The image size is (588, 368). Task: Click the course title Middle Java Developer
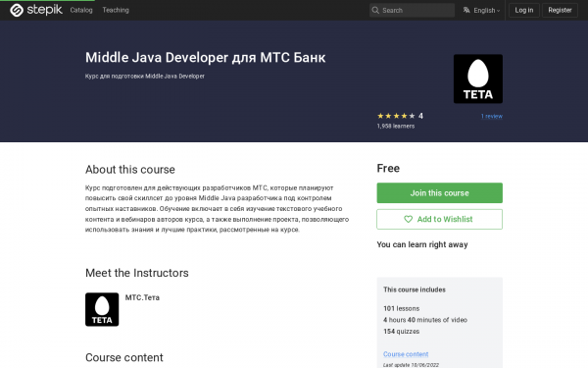tap(205, 58)
